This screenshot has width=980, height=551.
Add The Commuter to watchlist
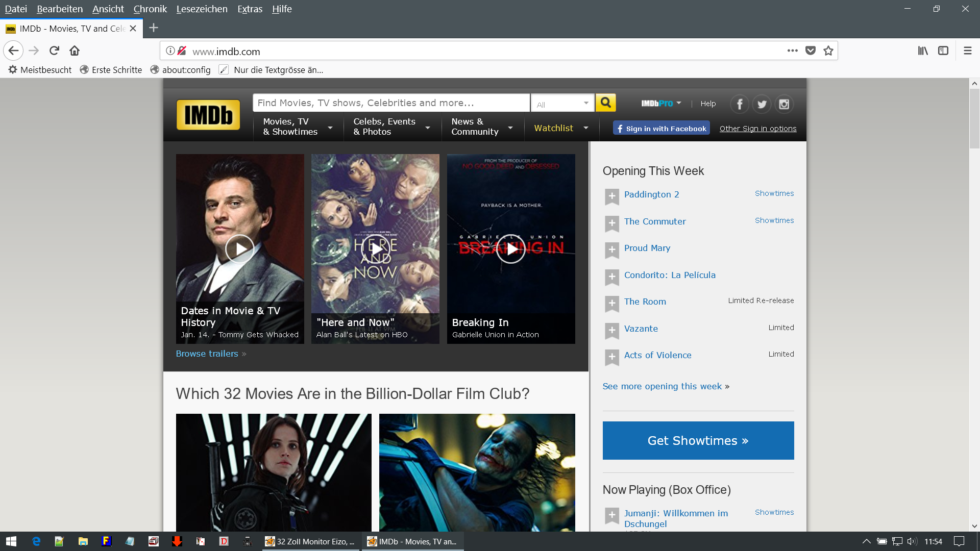[611, 223]
